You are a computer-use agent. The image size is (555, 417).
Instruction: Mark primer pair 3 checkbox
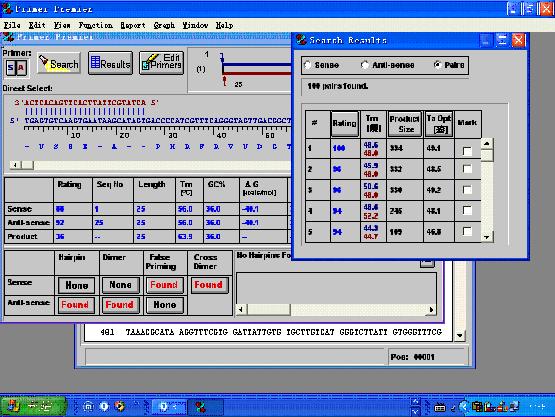point(467,190)
